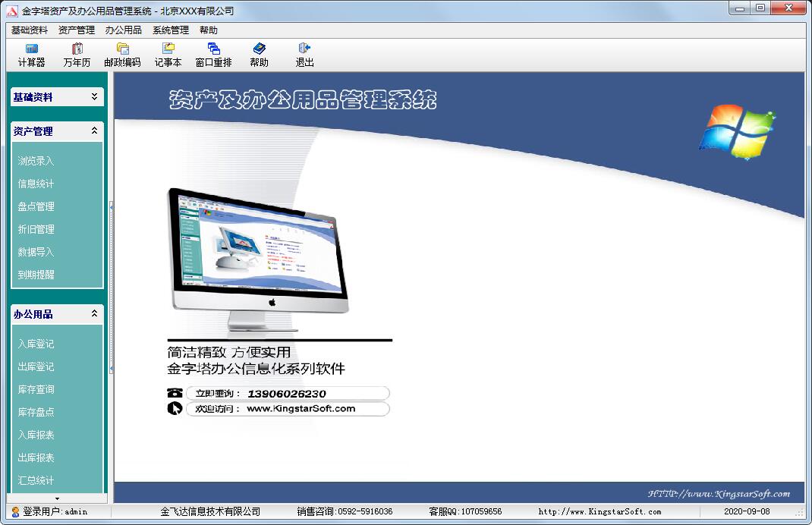
Task: Open the 万年历 calendar tool
Action: (77, 55)
